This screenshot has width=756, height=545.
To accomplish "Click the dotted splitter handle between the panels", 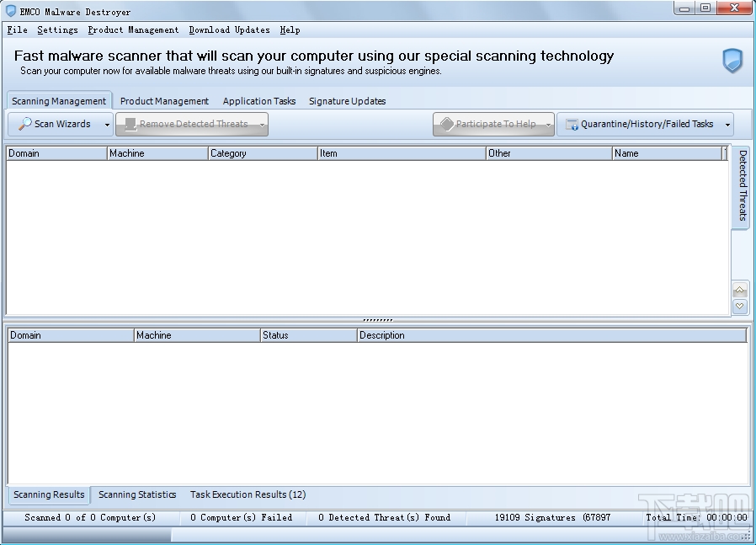I will (377, 320).
